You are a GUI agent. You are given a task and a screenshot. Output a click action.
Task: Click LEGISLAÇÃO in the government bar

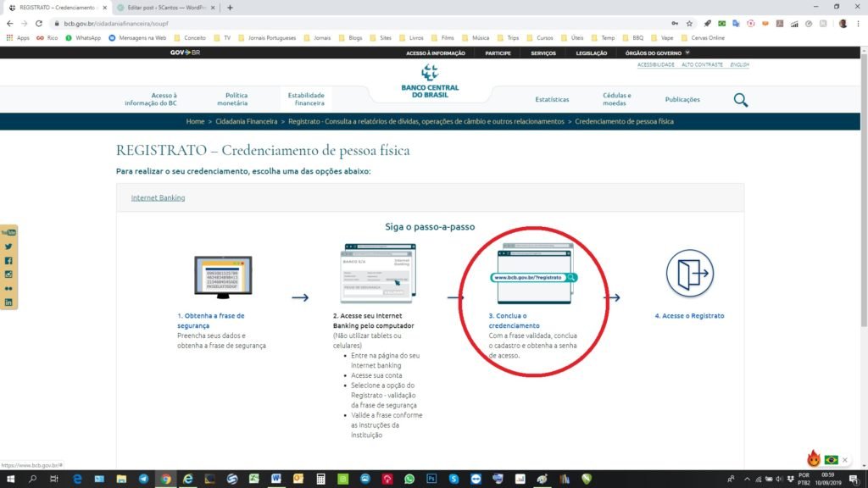[x=591, y=53]
